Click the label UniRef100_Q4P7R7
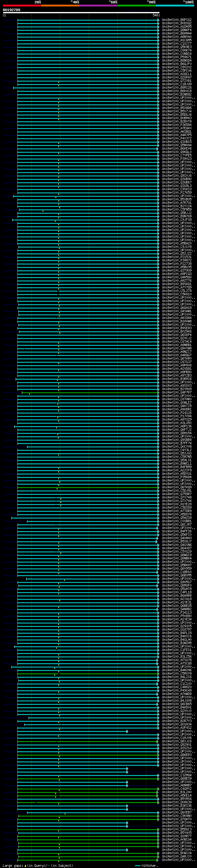 (x=177, y=393)
